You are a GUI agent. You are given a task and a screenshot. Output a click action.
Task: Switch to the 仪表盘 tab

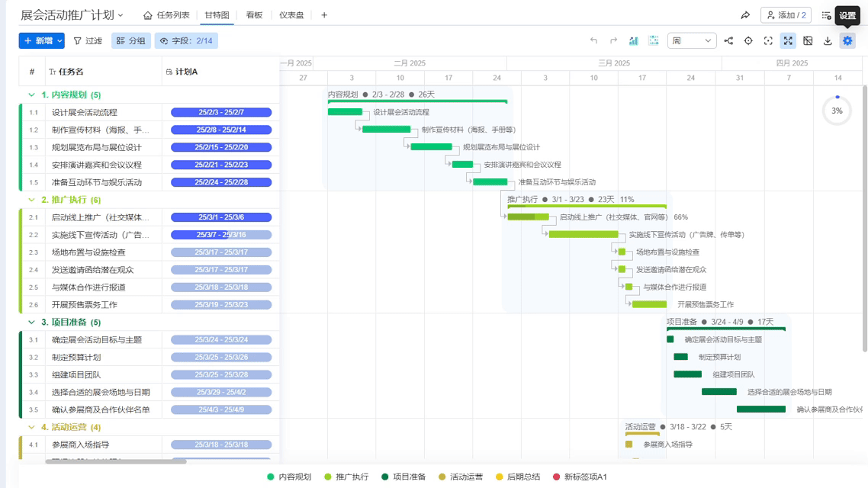click(291, 14)
